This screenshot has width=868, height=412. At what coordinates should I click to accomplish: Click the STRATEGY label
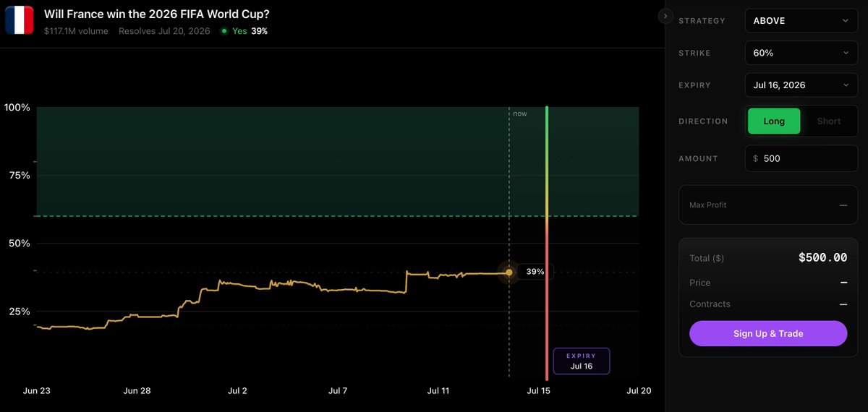coord(702,21)
